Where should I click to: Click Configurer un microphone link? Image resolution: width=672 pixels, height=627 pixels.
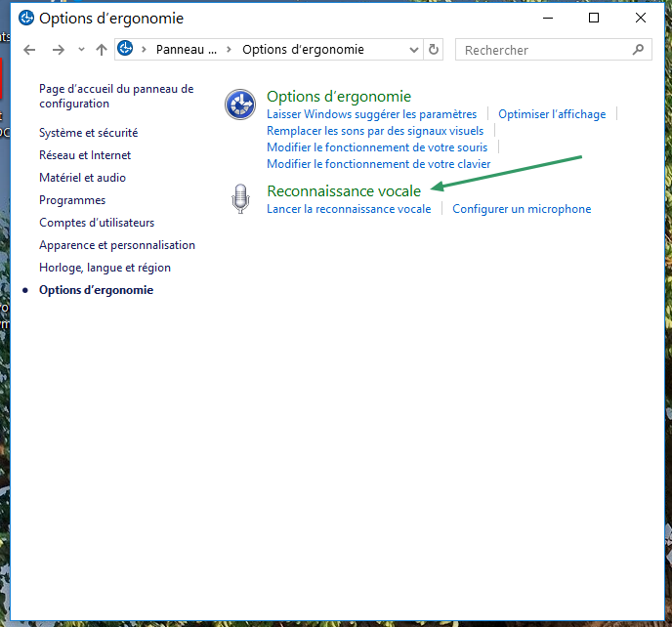[x=522, y=209]
